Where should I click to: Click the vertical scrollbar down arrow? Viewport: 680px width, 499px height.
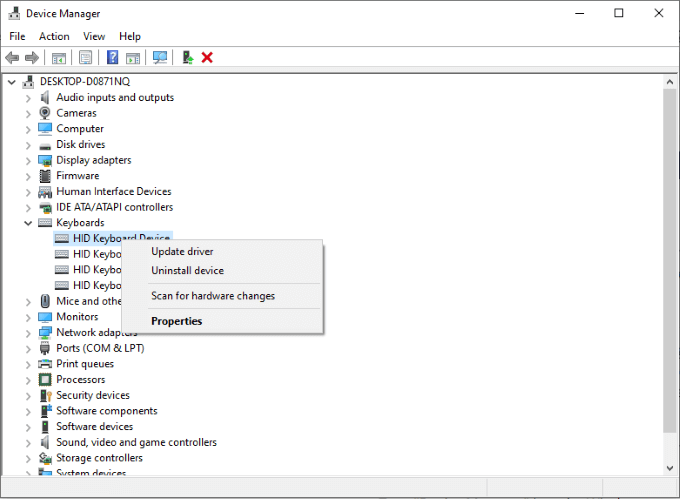(670, 468)
